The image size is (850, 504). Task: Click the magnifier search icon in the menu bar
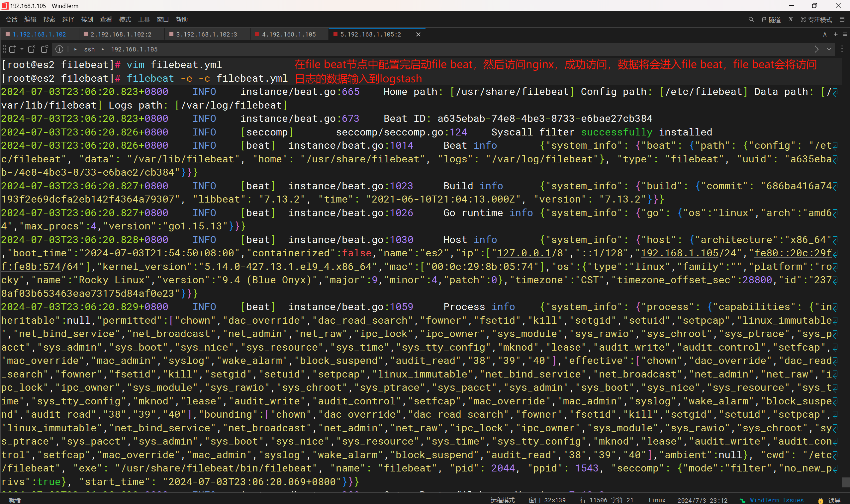751,20
